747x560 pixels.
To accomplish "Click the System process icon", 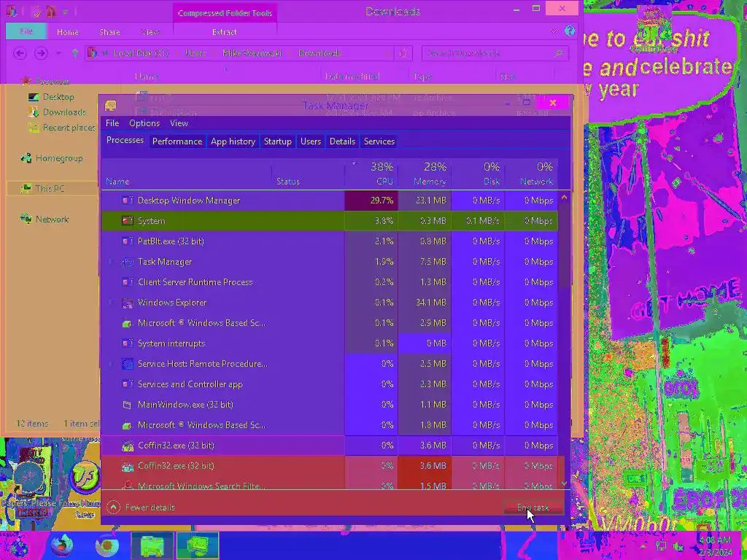I will pos(127,221).
